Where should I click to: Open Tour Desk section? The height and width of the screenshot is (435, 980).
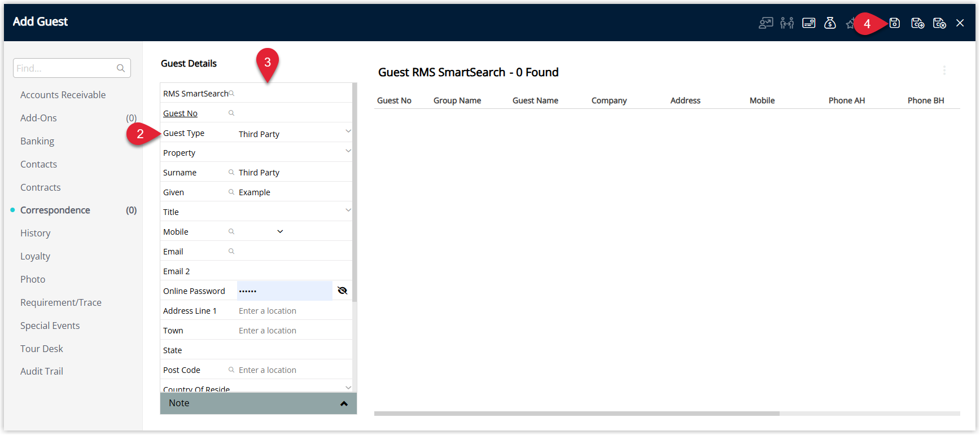tap(42, 349)
